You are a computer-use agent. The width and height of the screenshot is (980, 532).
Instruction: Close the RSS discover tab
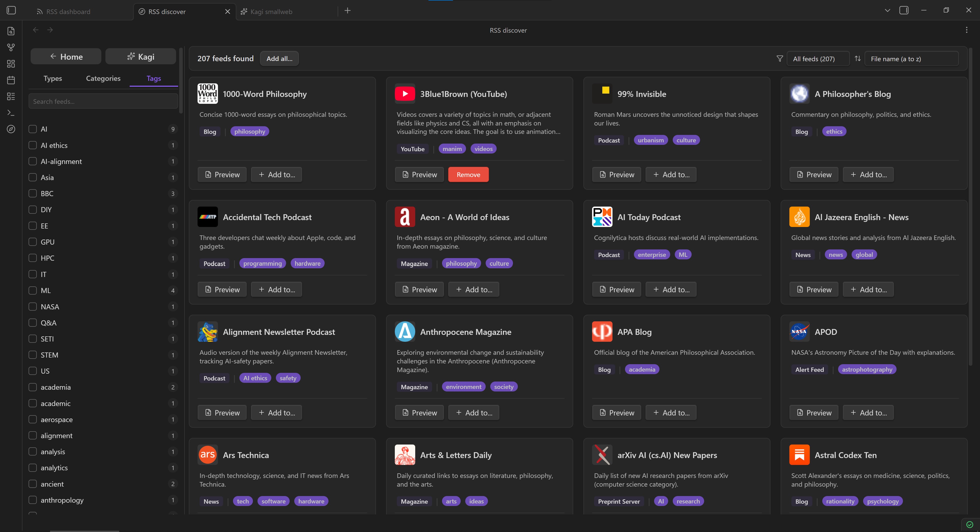point(227,11)
